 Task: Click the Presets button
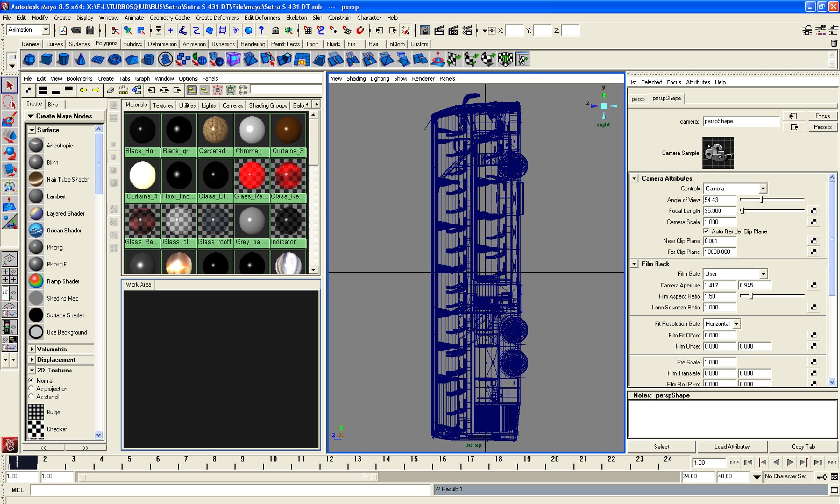822,127
